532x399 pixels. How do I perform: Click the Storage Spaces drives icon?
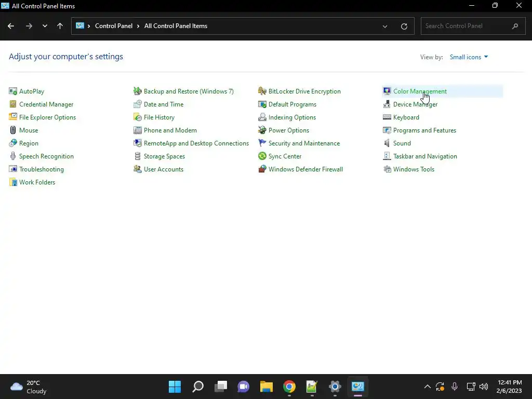tap(137, 156)
